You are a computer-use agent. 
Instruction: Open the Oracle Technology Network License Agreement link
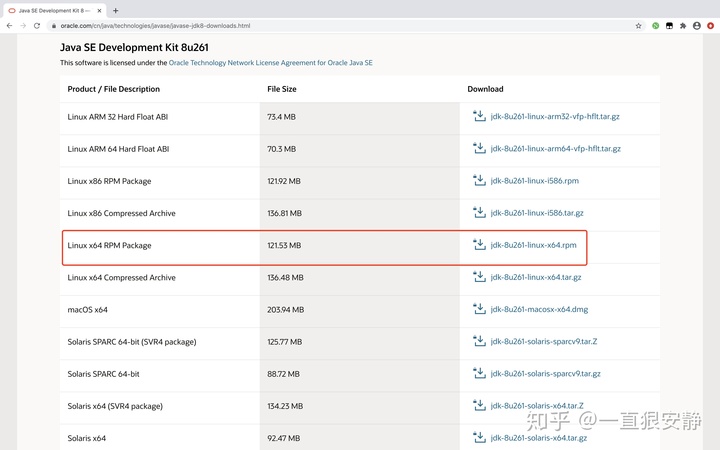point(270,63)
